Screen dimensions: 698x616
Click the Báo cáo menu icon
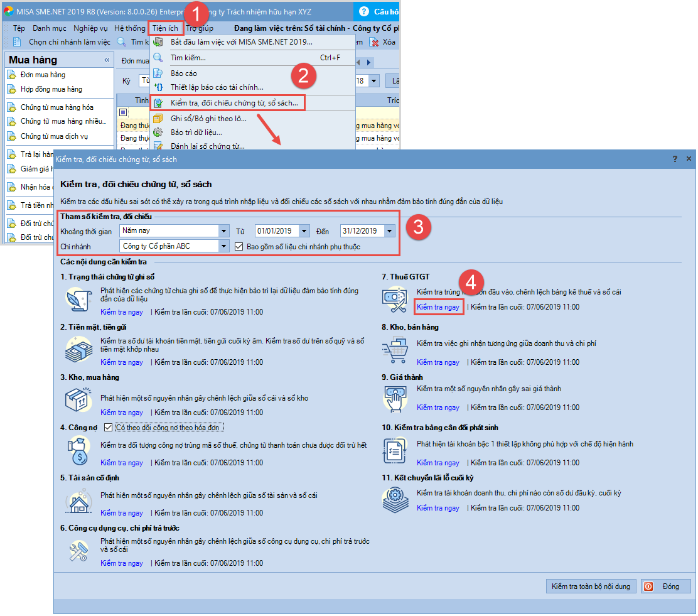[x=158, y=73]
